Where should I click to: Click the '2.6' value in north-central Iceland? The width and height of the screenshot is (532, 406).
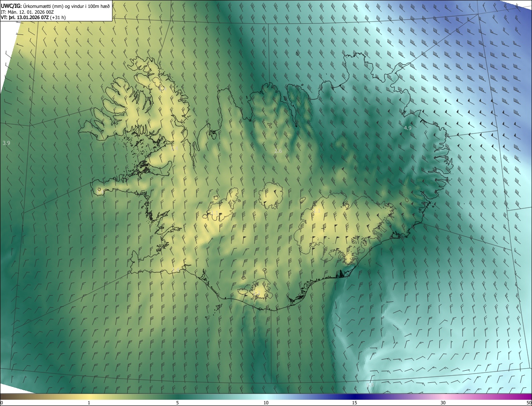click(278, 151)
